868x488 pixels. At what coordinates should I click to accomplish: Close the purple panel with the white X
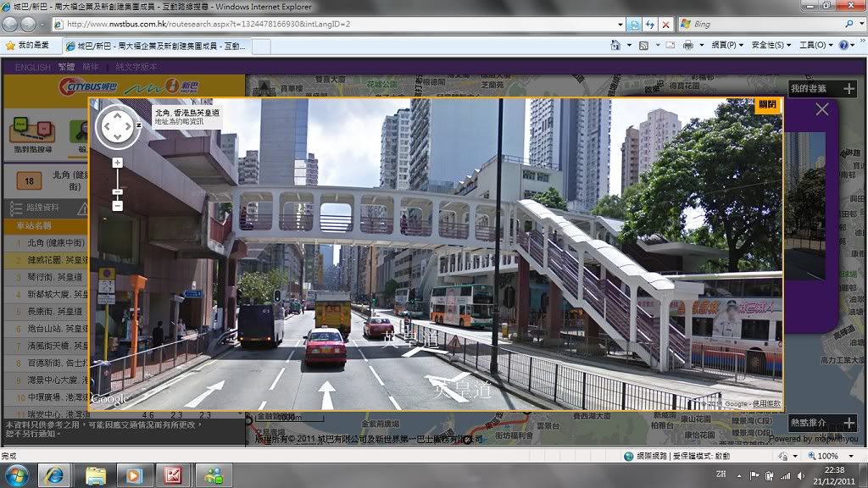822,109
